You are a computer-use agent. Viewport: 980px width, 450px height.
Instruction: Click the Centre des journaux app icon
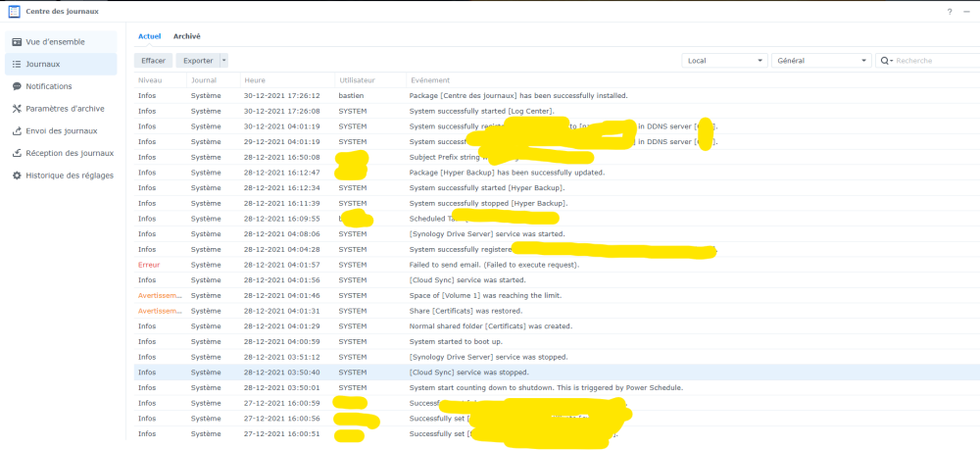pos(14,11)
